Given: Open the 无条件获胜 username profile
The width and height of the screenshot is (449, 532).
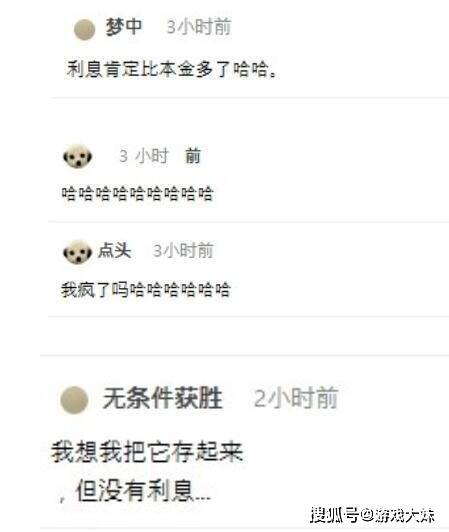Looking at the screenshot, I should (163, 398).
